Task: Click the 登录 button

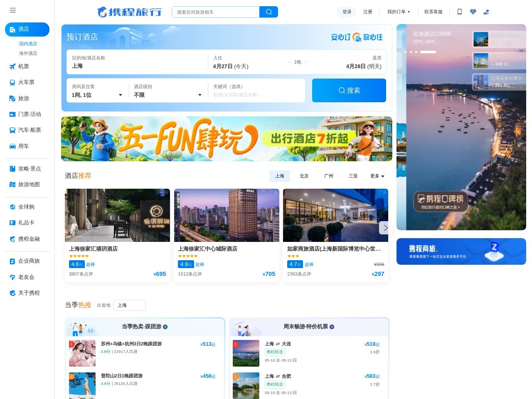Action: tap(347, 12)
